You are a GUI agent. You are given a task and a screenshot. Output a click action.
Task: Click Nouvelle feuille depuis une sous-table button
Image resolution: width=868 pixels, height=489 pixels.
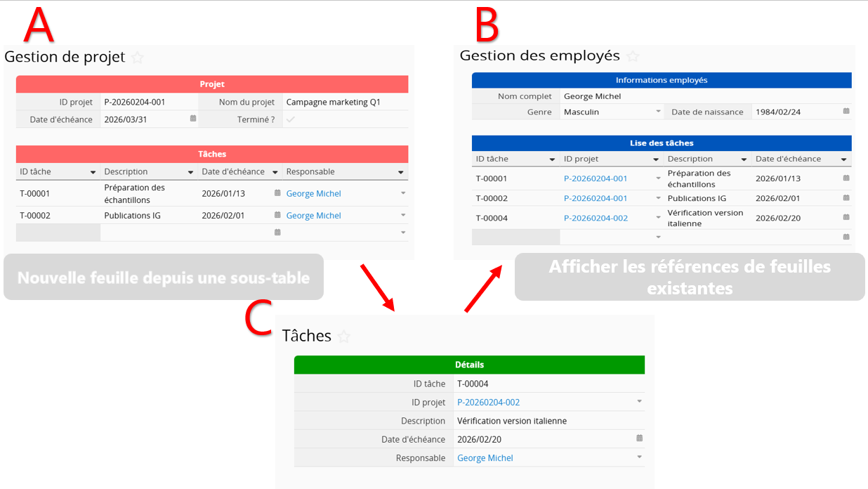click(164, 278)
